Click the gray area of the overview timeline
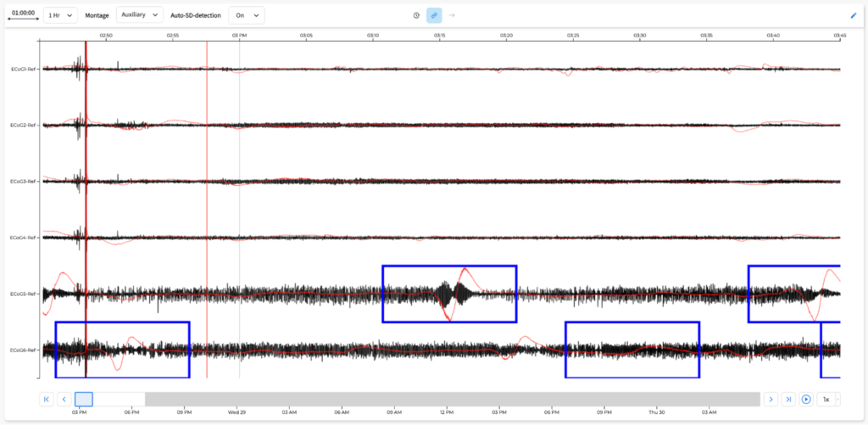 pos(453,399)
